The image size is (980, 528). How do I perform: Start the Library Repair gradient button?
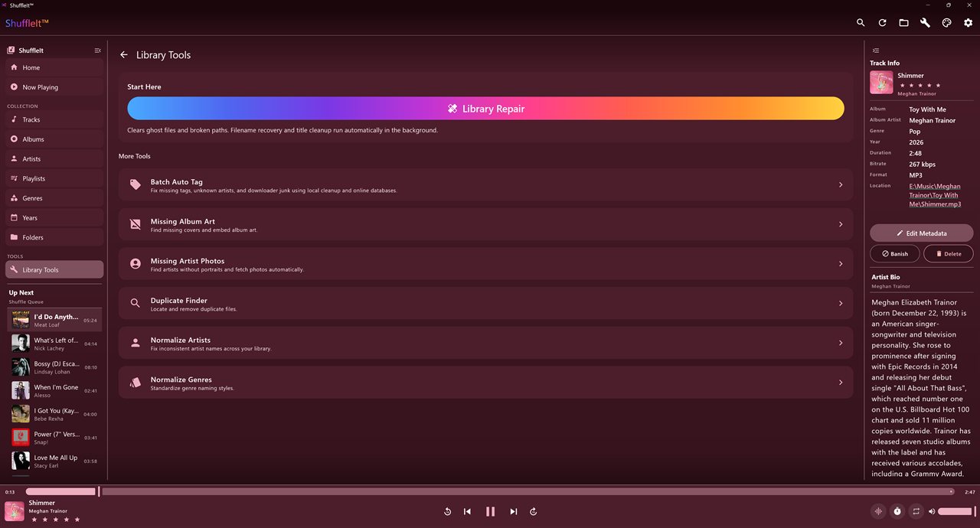pyautogui.click(x=485, y=109)
